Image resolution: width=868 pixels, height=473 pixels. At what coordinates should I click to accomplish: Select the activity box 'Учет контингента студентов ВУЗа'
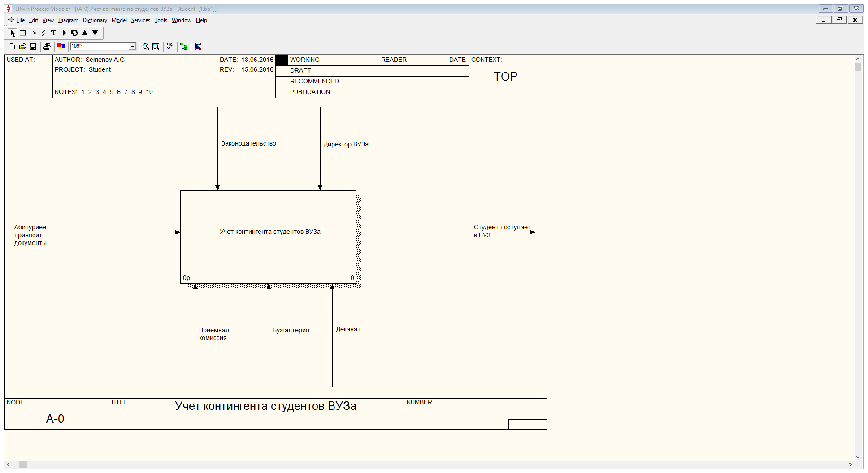click(268, 236)
